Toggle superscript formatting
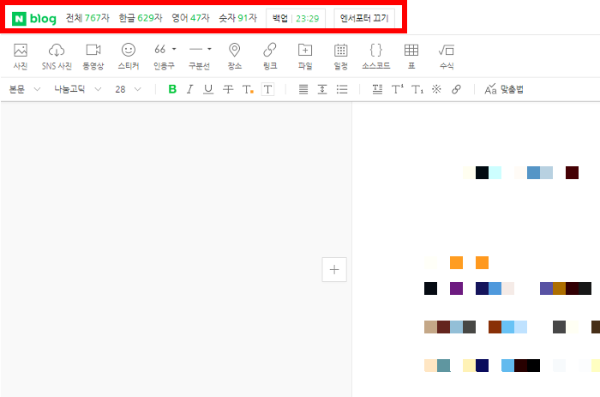The image size is (600, 397). pyautogui.click(x=397, y=89)
